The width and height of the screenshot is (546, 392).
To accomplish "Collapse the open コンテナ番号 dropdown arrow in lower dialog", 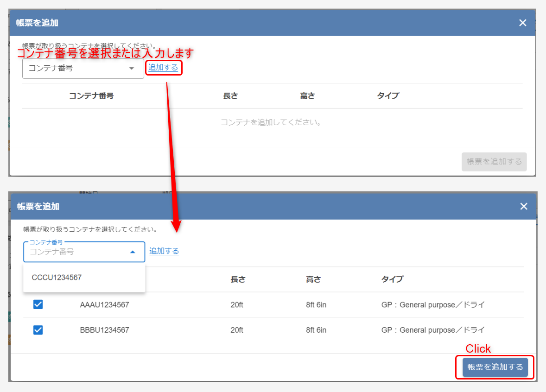I will (x=133, y=252).
